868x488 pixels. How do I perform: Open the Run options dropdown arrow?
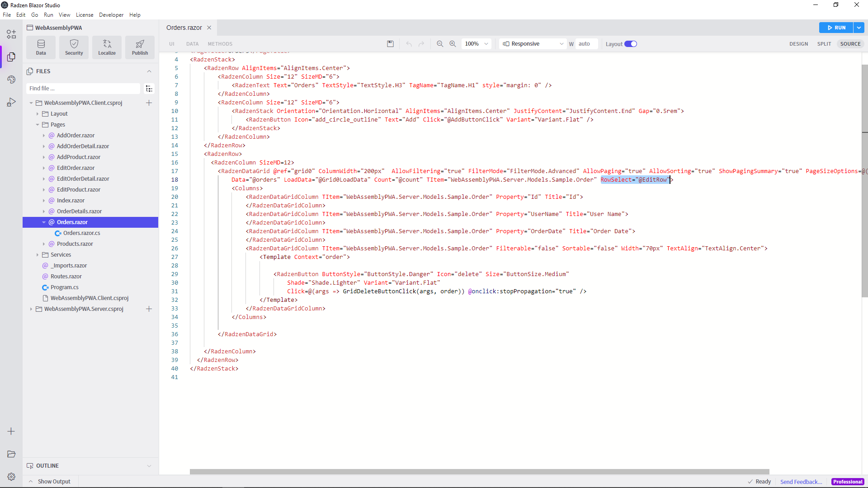pyautogui.click(x=859, y=28)
